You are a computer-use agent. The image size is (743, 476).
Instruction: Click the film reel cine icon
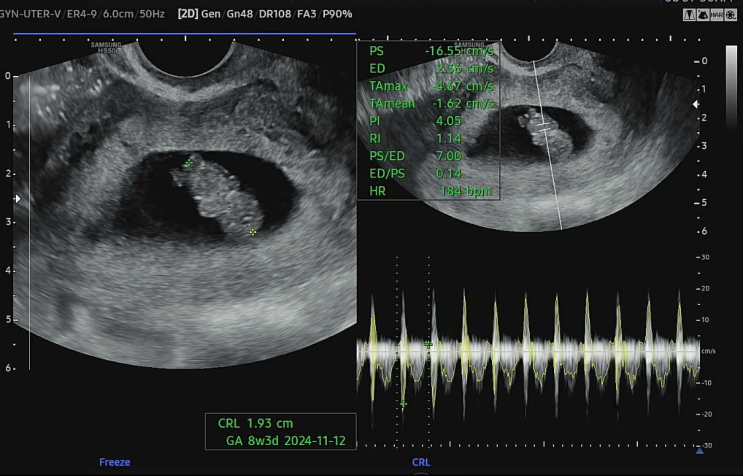pyautogui.click(x=730, y=15)
